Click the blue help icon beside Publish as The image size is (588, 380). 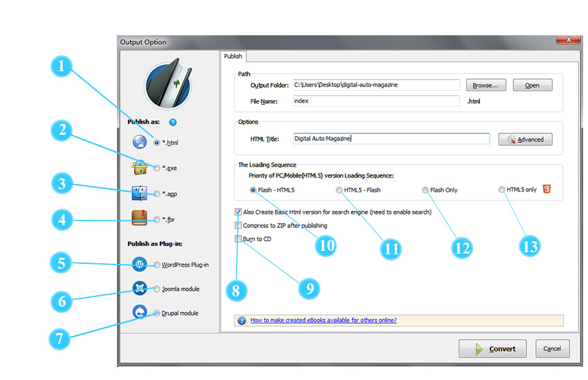point(172,122)
